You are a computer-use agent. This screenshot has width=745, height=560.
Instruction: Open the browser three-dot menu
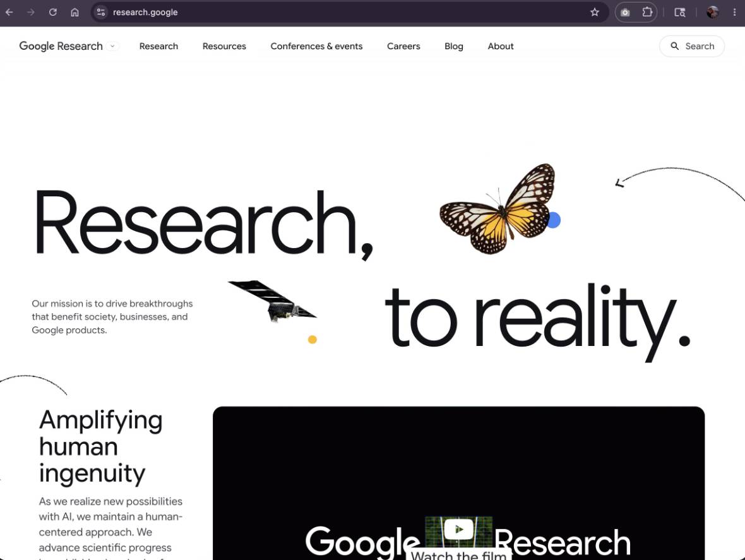734,13
